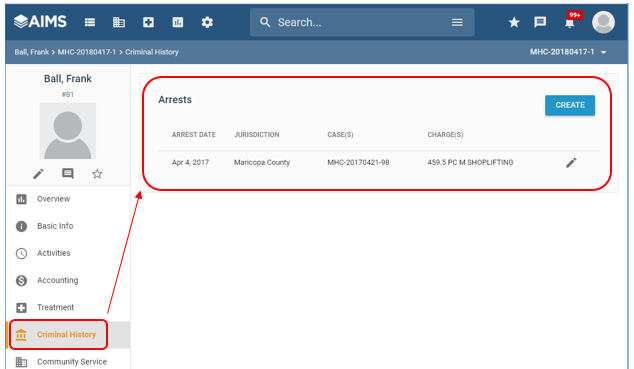634x369 pixels.
Task: Go to MHC-20180417-1 breadcrumb link
Action: (87, 52)
